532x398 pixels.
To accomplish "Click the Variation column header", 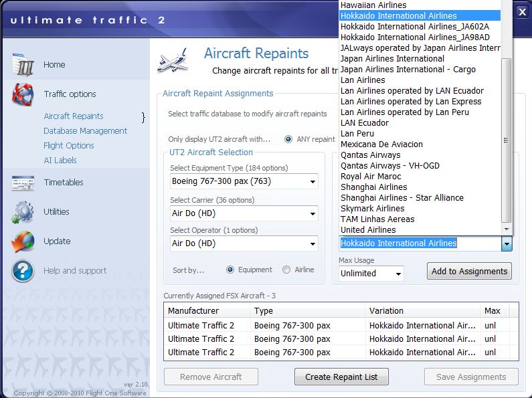I will pyautogui.click(x=423, y=310).
